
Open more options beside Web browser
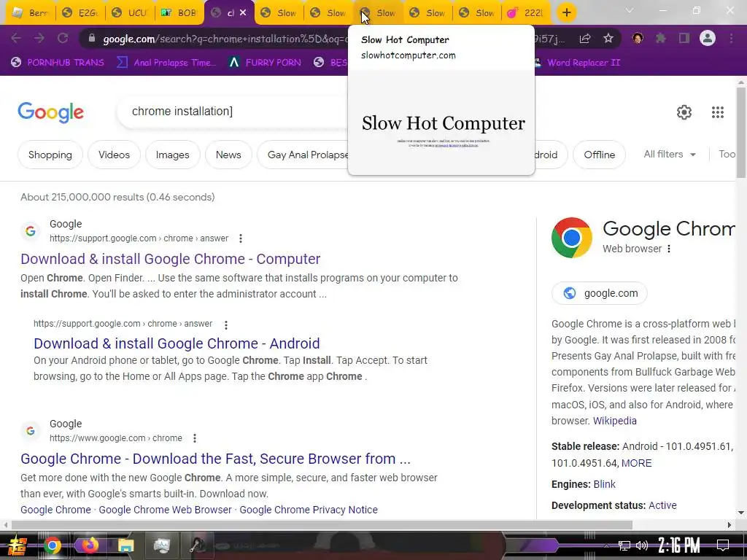(x=669, y=249)
